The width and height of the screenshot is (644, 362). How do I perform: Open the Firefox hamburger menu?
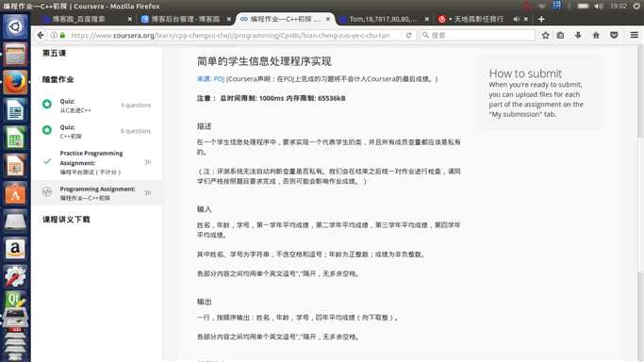tap(635, 35)
